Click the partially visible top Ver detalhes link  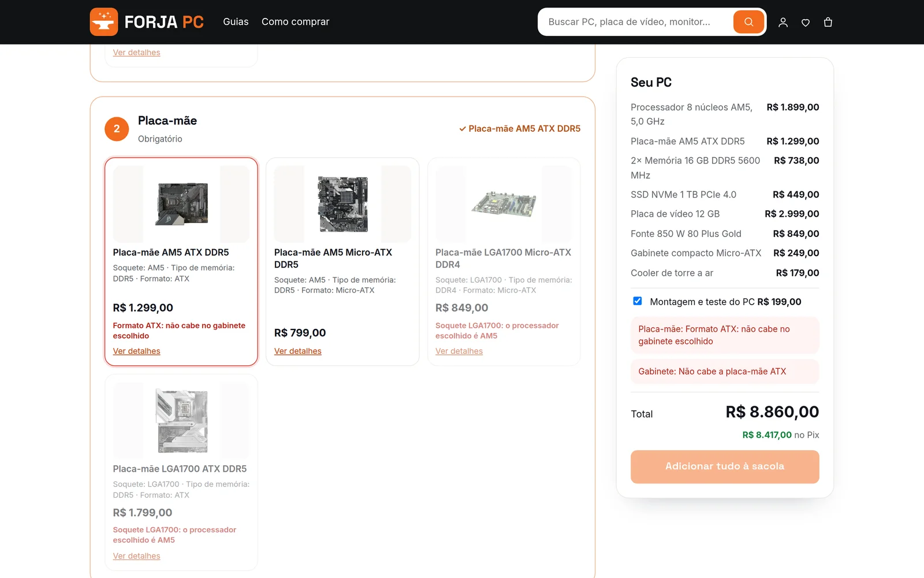coord(136,53)
